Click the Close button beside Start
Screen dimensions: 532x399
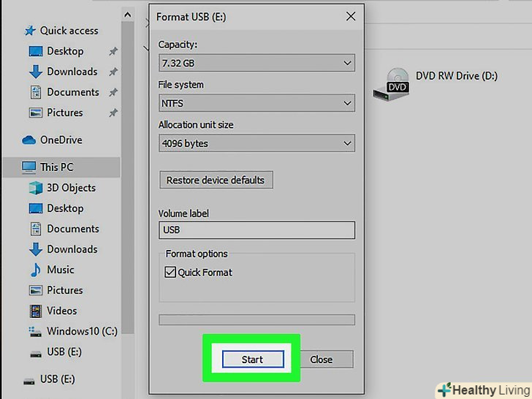322,360
